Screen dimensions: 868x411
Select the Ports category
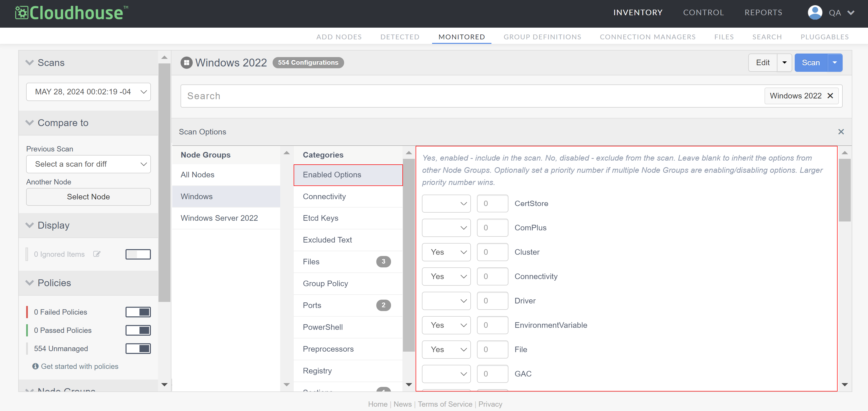click(348, 305)
